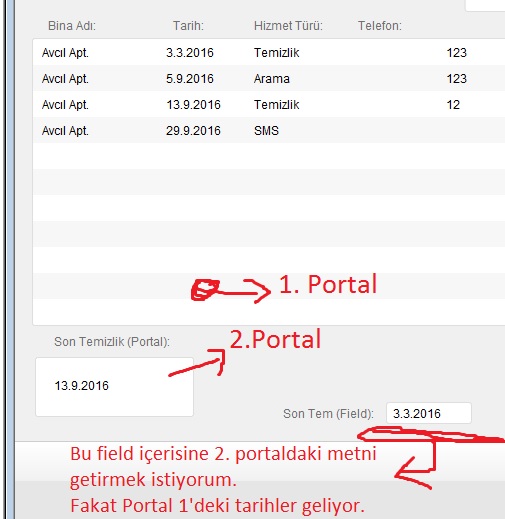Click the Avcıl Apt. name in first row

pos(65,53)
